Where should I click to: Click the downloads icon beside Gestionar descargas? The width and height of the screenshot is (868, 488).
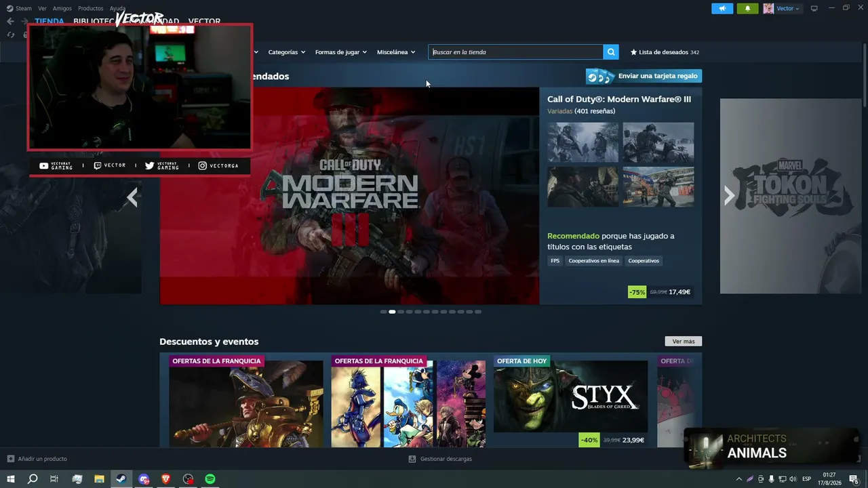click(412, 459)
